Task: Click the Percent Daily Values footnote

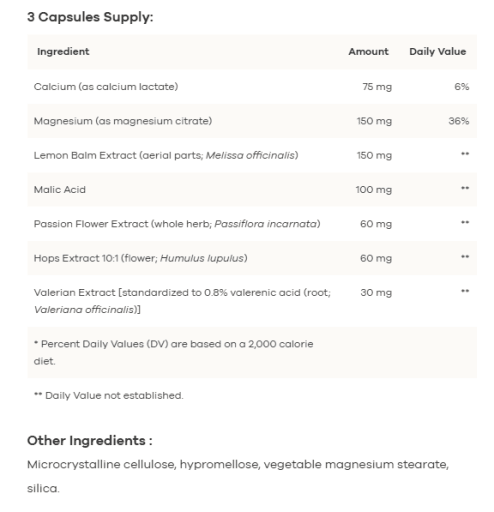Action: pos(173,353)
